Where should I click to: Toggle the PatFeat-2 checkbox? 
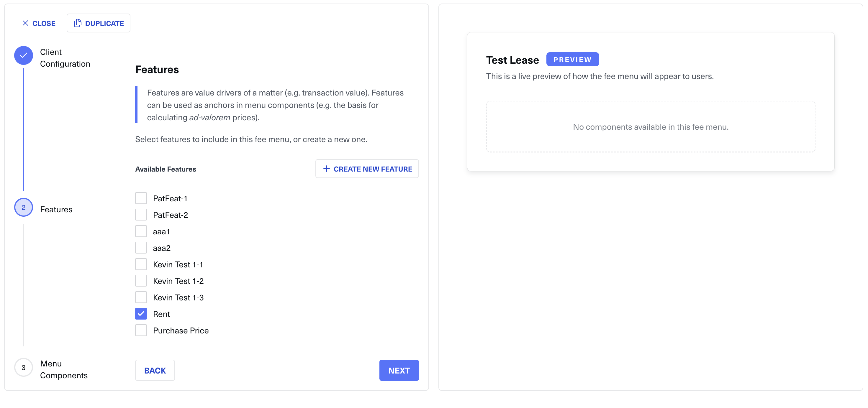[x=141, y=215]
